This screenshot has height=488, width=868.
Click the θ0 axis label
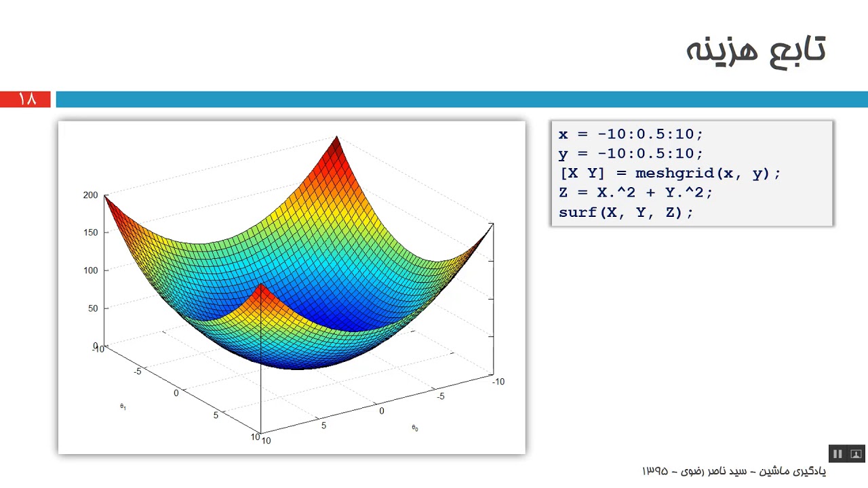point(414,428)
